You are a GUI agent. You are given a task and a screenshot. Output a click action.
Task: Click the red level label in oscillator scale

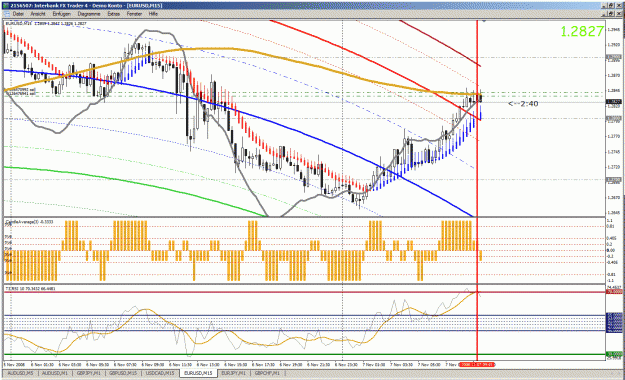613,292
